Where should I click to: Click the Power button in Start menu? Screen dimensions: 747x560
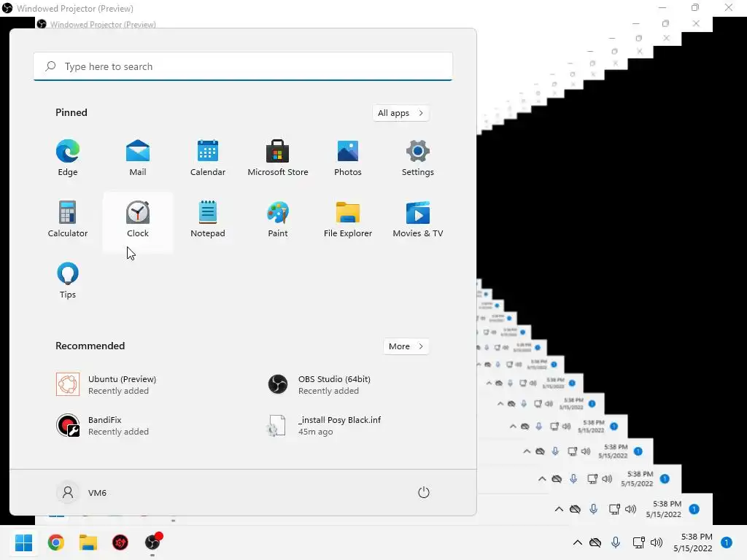424,492
